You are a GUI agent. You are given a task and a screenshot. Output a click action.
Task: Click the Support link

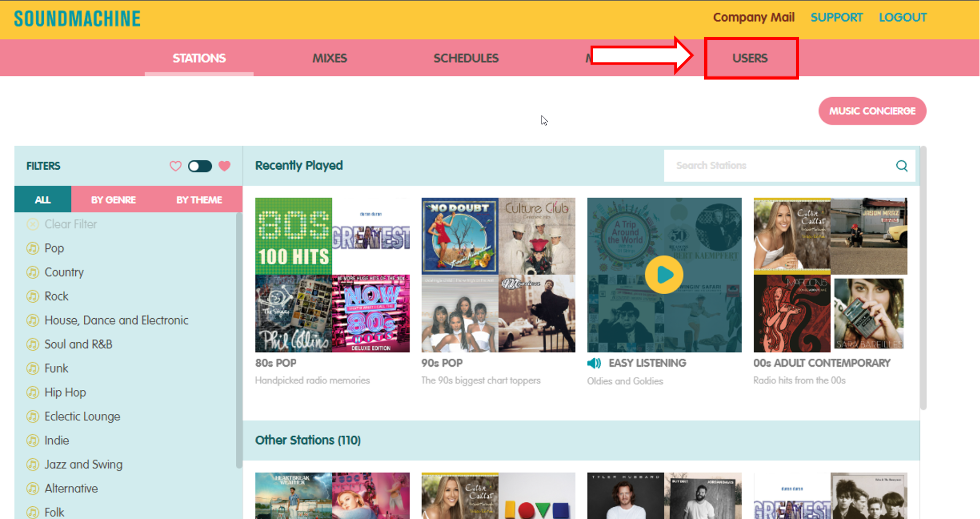pyautogui.click(x=836, y=18)
